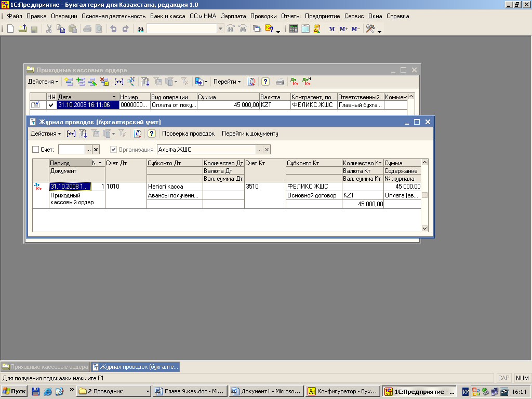Viewport: 532px width, 399px height.
Task: Open 'create based on' dropdown in cash orders
Action: point(201,82)
